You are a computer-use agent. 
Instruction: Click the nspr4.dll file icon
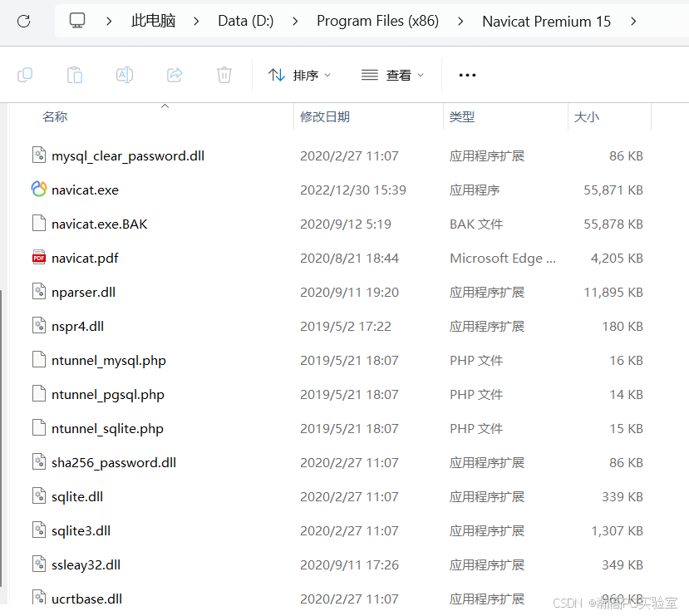[x=39, y=326]
